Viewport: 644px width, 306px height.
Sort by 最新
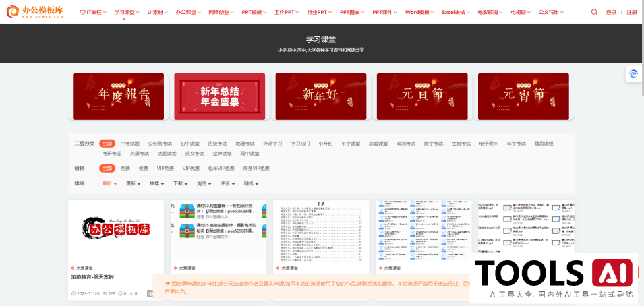click(x=110, y=183)
